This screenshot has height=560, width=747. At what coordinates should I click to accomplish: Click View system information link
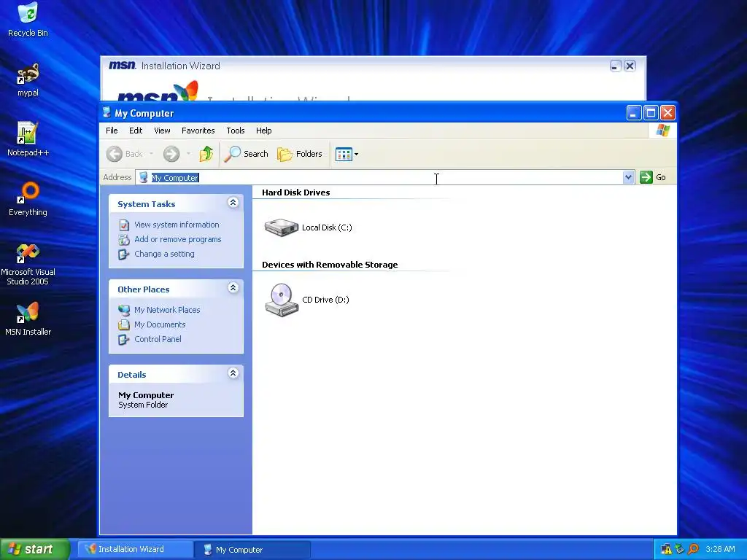pyautogui.click(x=177, y=225)
